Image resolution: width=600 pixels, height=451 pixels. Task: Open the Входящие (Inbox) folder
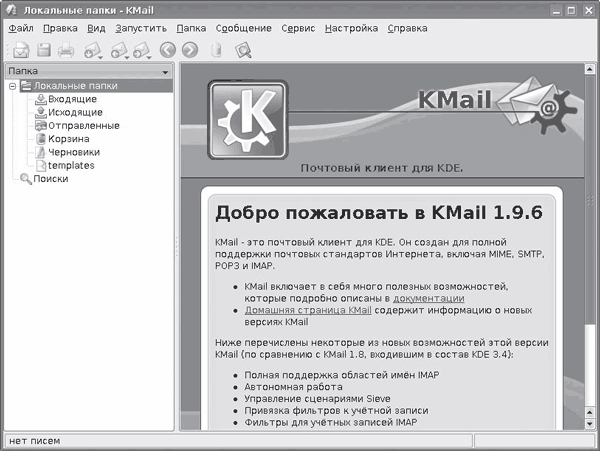pos(71,99)
